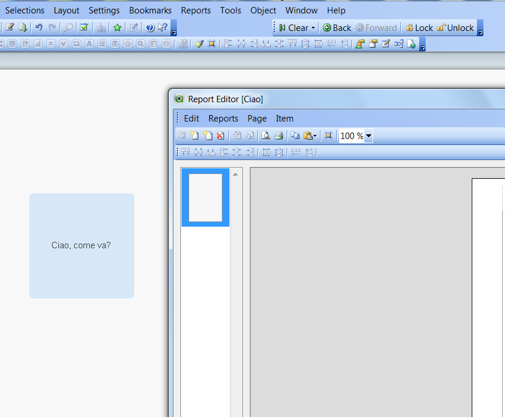The image size is (505, 420).
Task: Click the blue Help question mark icon
Action: [150, 27]
